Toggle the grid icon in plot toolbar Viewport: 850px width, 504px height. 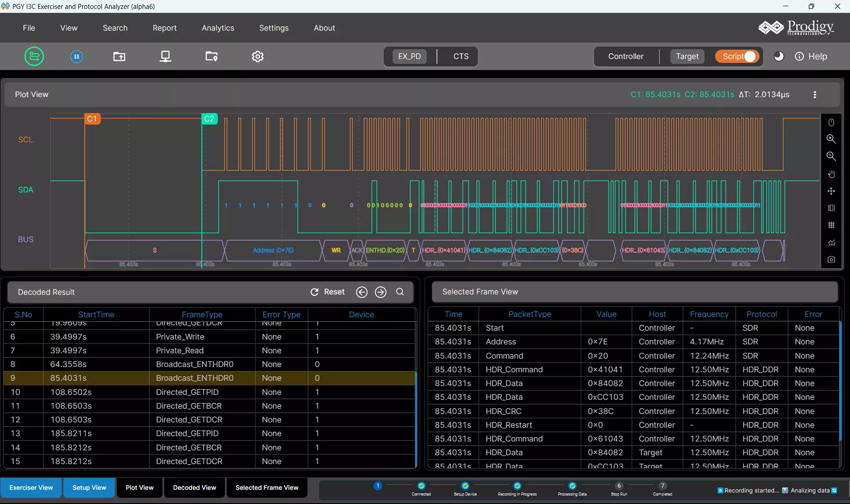pyautogui.click(x=831, y=225)
